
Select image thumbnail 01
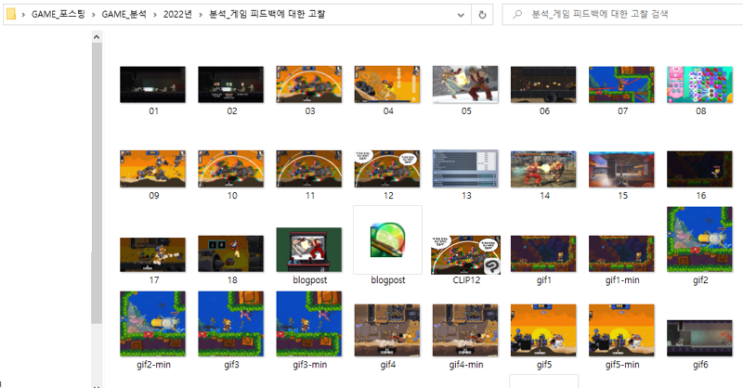[153, 84]
